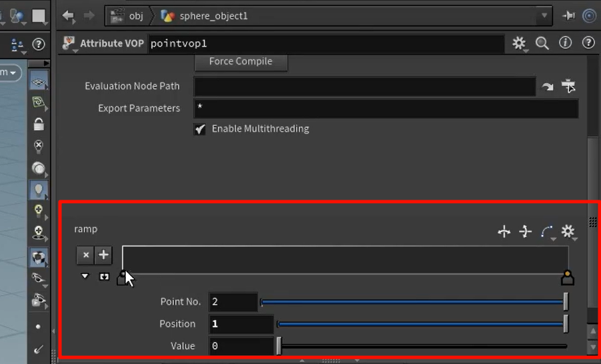Click the eye icon in viewport toolbar

(38, 279)
